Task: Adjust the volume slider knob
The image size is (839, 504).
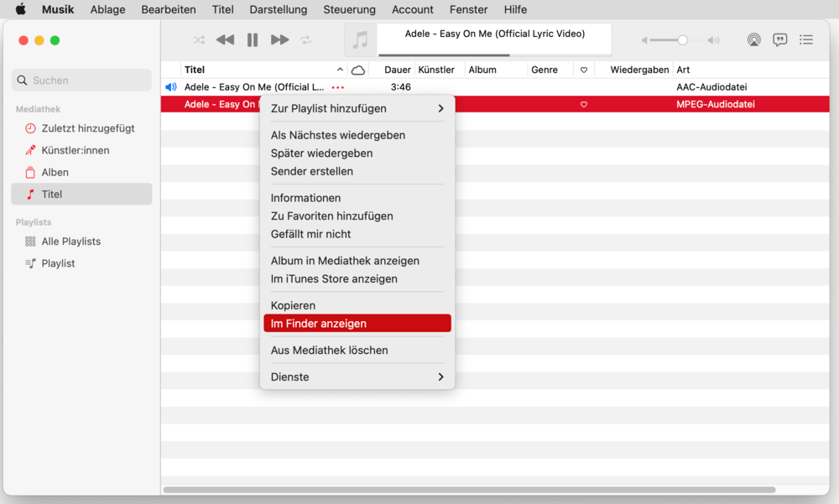Action: (683, 39)
